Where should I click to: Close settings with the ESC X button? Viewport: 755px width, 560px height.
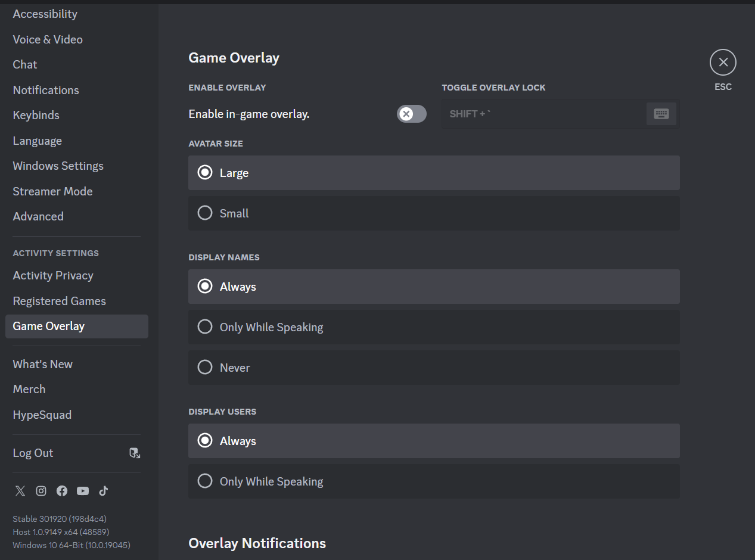click(723, 62)
